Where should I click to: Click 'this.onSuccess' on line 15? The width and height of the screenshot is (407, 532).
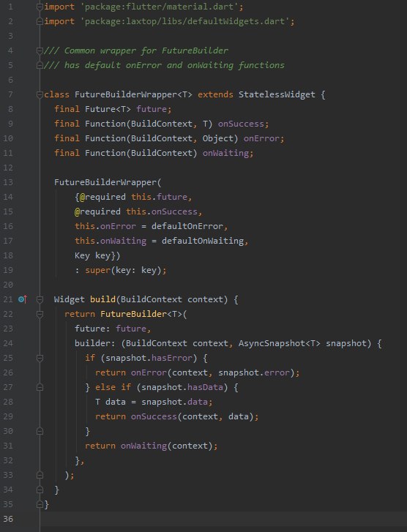162,211
